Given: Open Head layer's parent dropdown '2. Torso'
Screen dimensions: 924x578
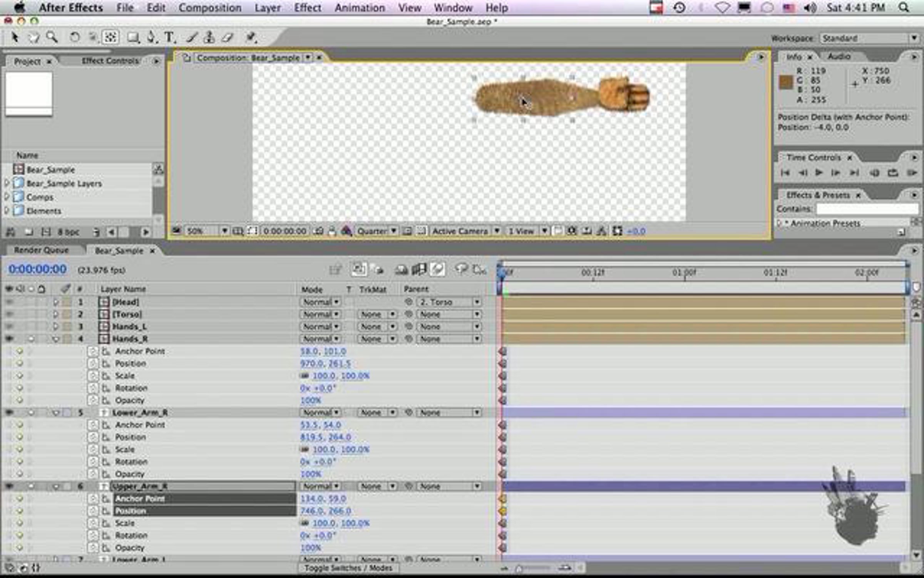Looking at the screenshot, I should tap(449, 302).
